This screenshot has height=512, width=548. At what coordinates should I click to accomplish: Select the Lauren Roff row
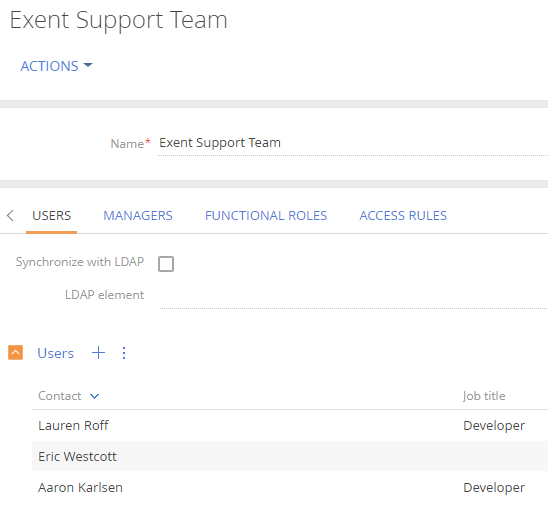pos(290,425)
